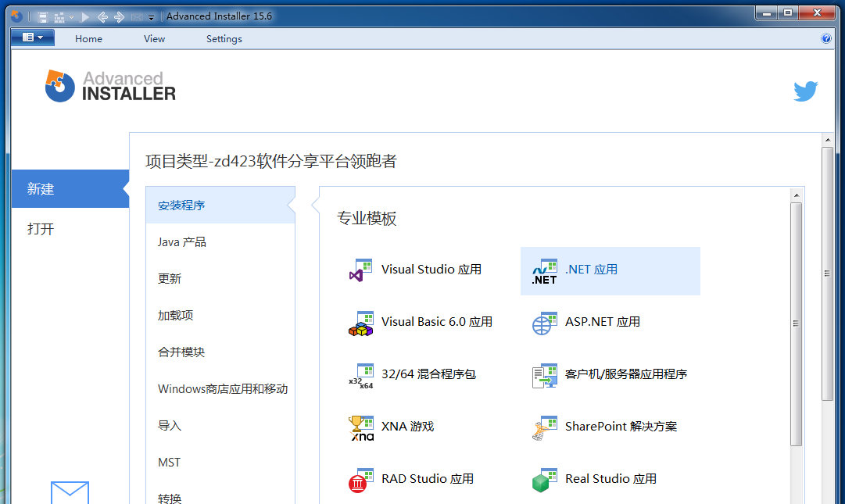Click the Back arrow in quick access toolbar

pos(102,17)
